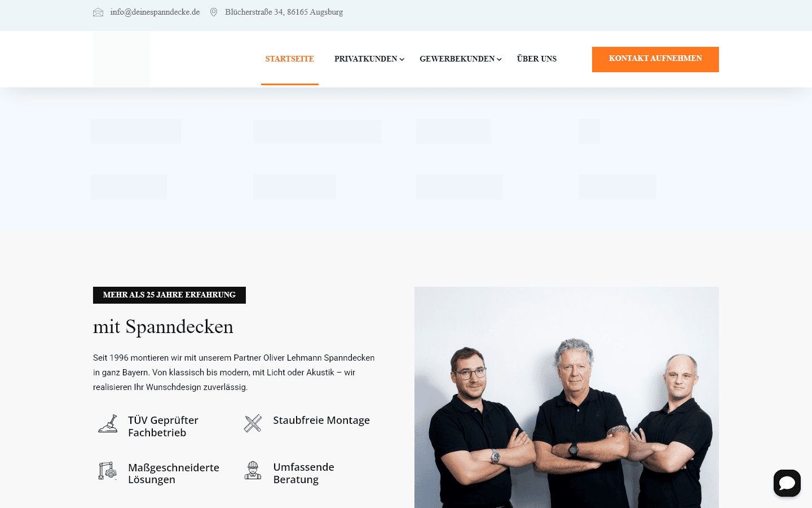Click the envelope email icon
This screenshot has height=508, width=812.
pos(98,12)
